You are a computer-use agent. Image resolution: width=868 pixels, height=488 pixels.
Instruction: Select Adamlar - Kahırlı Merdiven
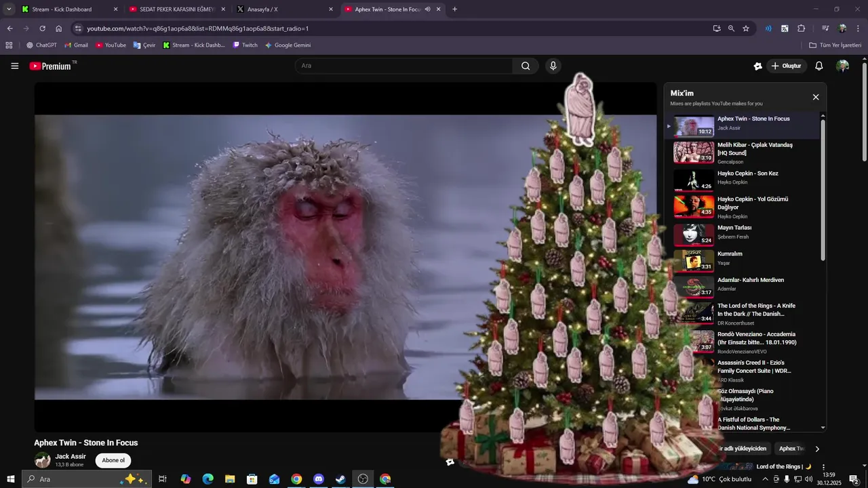pos(746,286)
